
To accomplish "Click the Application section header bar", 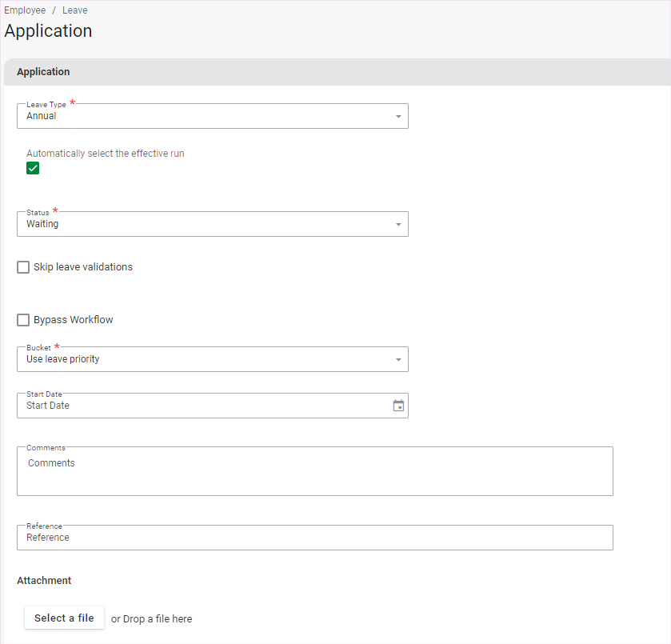I will pyautogui.click(x=336, y=72).
